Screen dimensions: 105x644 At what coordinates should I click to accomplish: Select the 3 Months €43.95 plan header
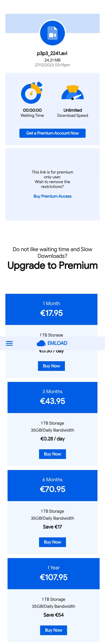52,397
